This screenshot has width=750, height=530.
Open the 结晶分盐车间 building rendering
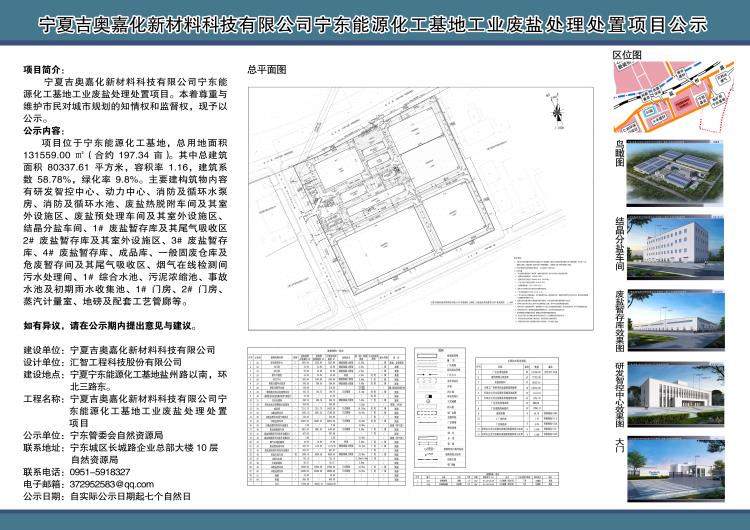[x=675, y=247]
